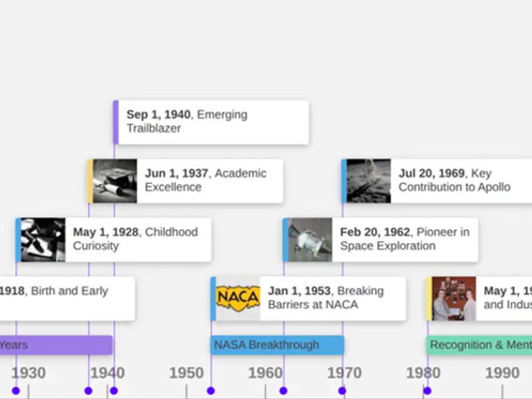The width and height of the screenshot is (532, 399).
Task: Click the Birth and Early event card
Action: (x=66, y=298)
